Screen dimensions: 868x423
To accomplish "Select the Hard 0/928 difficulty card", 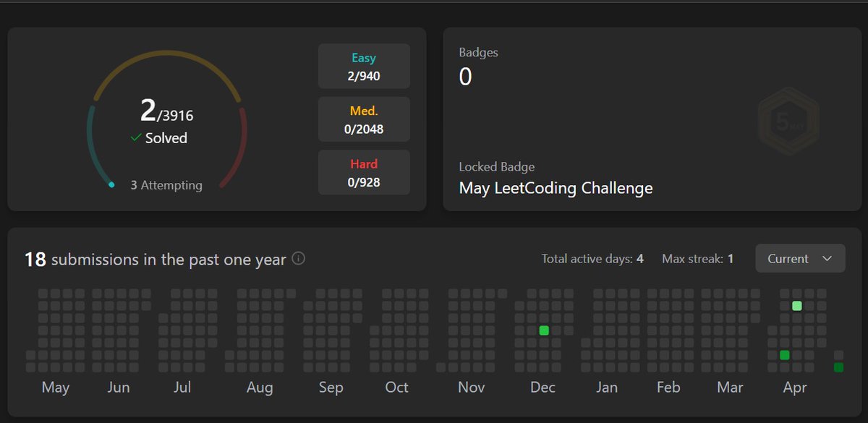I will click(x=364, y=172).
